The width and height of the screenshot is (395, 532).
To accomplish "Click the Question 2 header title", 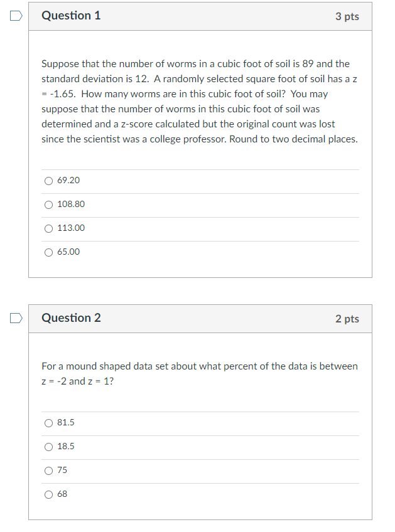I will point(71,318).
